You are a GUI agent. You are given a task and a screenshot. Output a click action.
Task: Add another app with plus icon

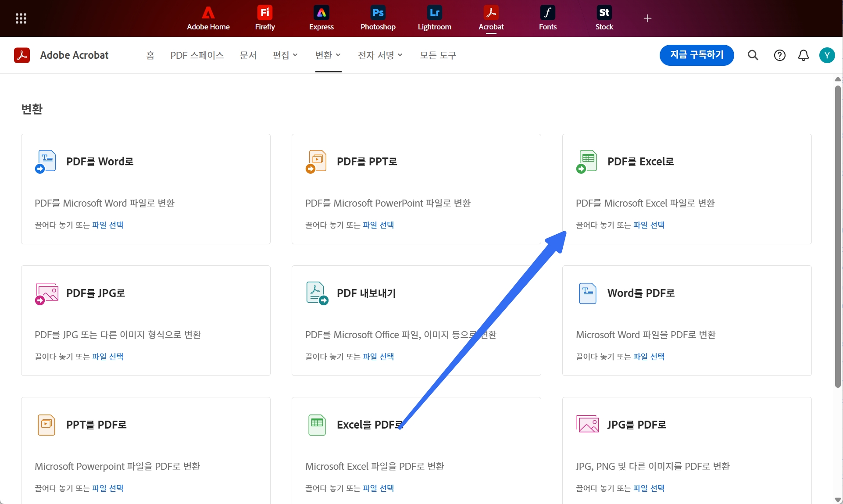(647, 18)
